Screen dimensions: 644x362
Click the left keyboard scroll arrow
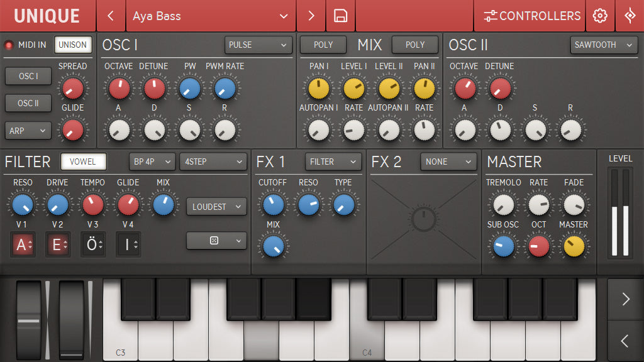[x=625, y=341]
